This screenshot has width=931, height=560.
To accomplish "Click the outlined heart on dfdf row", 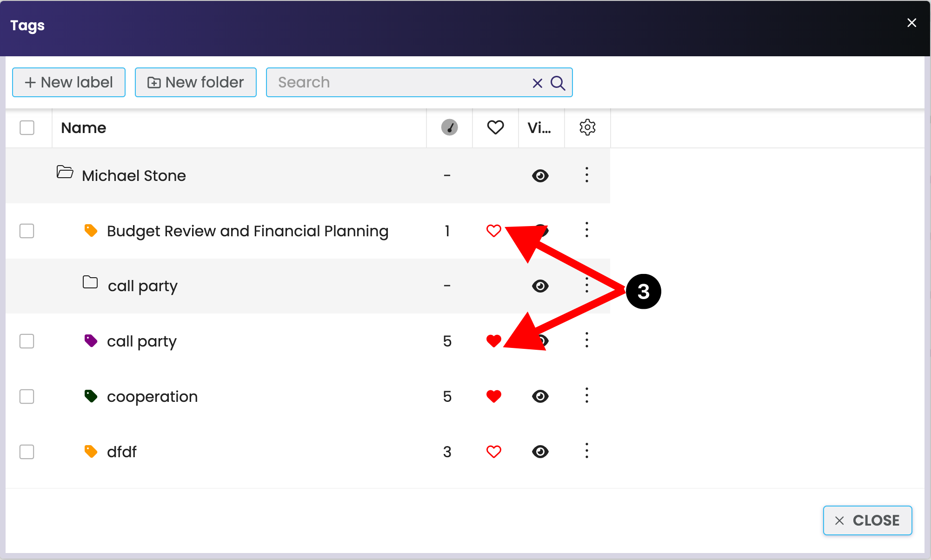I will coord(493,452).
